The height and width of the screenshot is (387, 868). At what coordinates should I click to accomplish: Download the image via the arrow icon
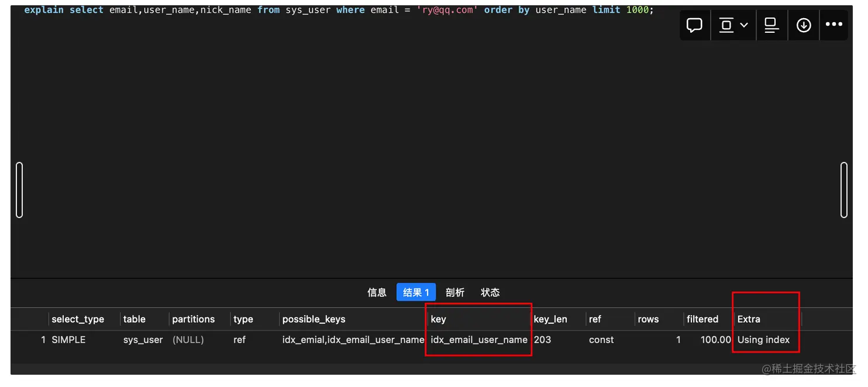coord(804,25)
